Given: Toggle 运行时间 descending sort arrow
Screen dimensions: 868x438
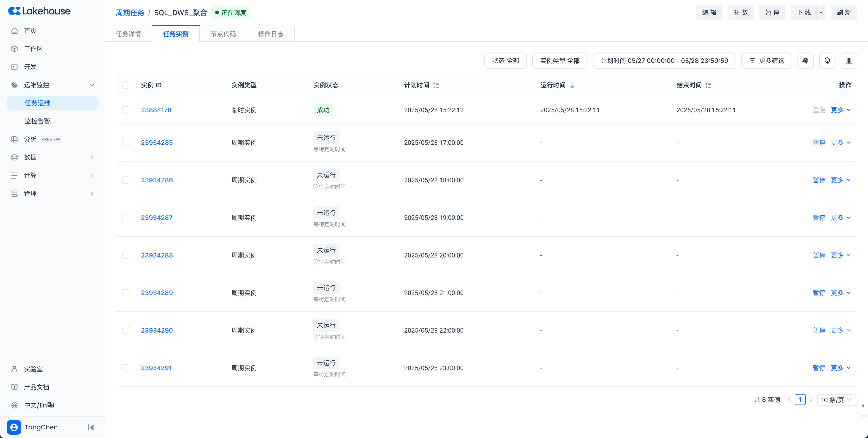Looking at the screenshot, I should click(572, 85).
